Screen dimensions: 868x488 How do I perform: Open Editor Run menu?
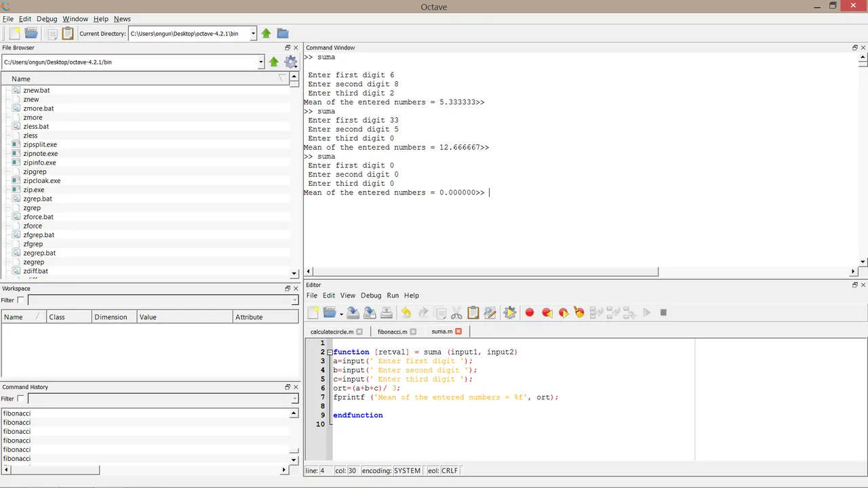coord(393,296)
